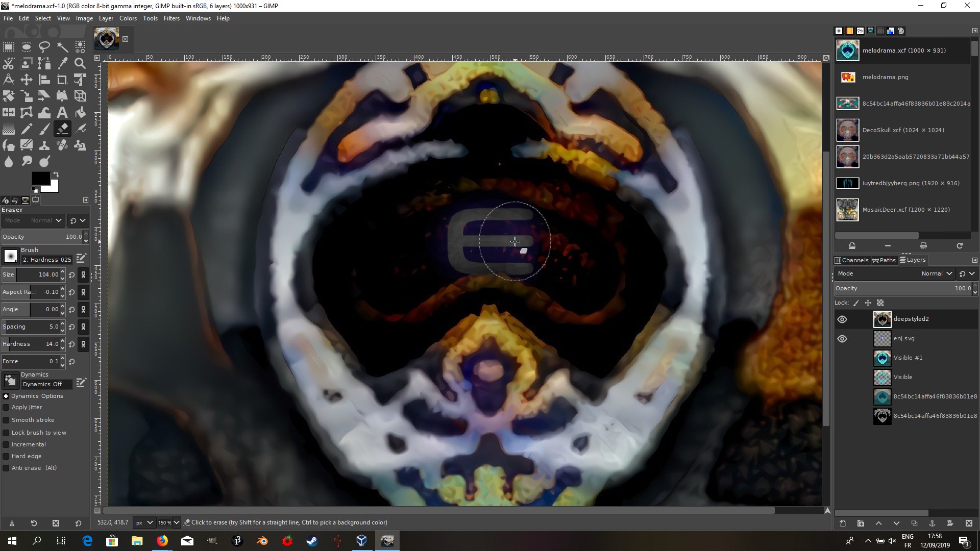Expand the Dynamics Options section
The height and width of the screenshot is (551, 980).
pos(6,396)
